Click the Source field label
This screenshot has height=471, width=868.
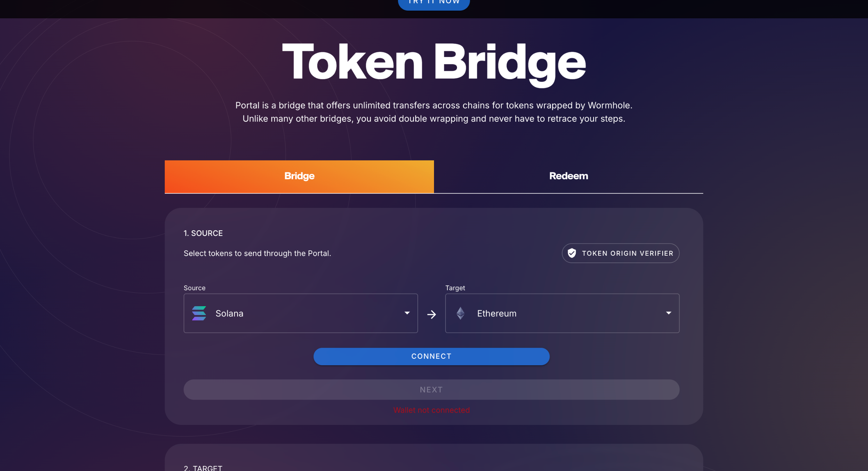[x=194, y=288]
